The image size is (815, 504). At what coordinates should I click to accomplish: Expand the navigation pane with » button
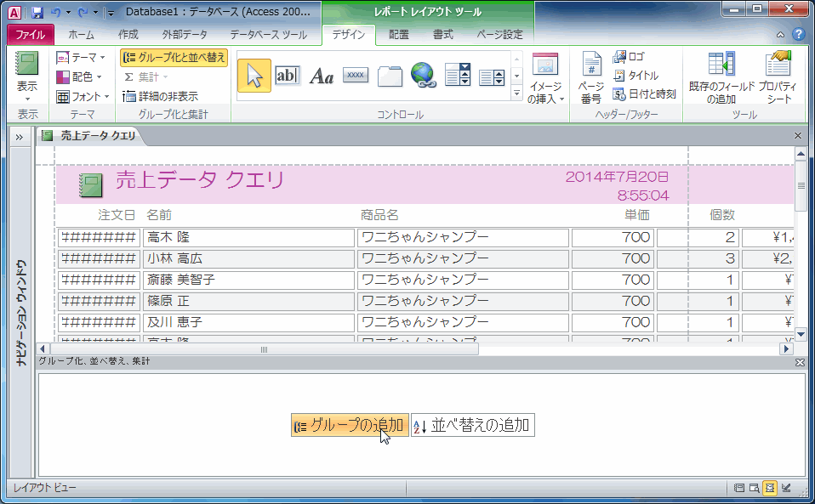[20, 137]
